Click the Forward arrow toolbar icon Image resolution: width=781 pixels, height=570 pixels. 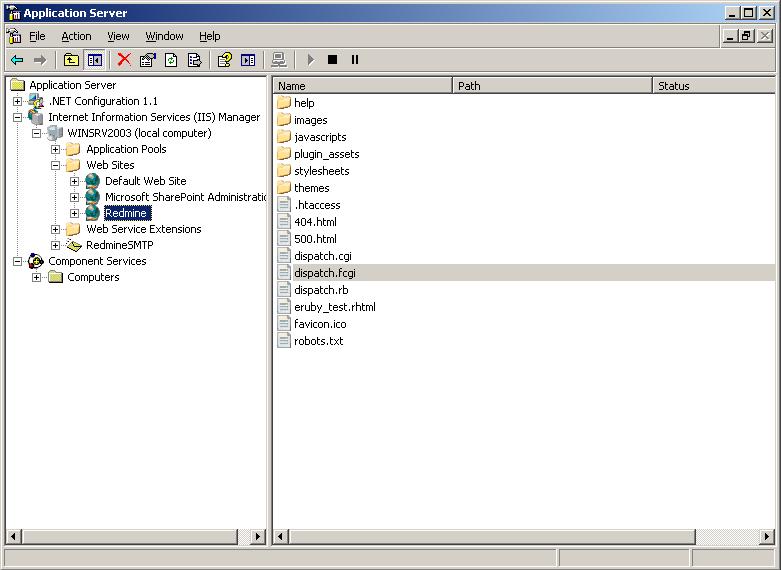click(40, 60)
